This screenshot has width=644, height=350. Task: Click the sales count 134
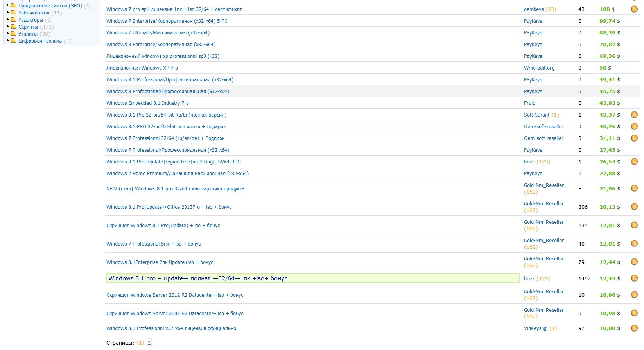pyautogui.click(x=583, y=225)
